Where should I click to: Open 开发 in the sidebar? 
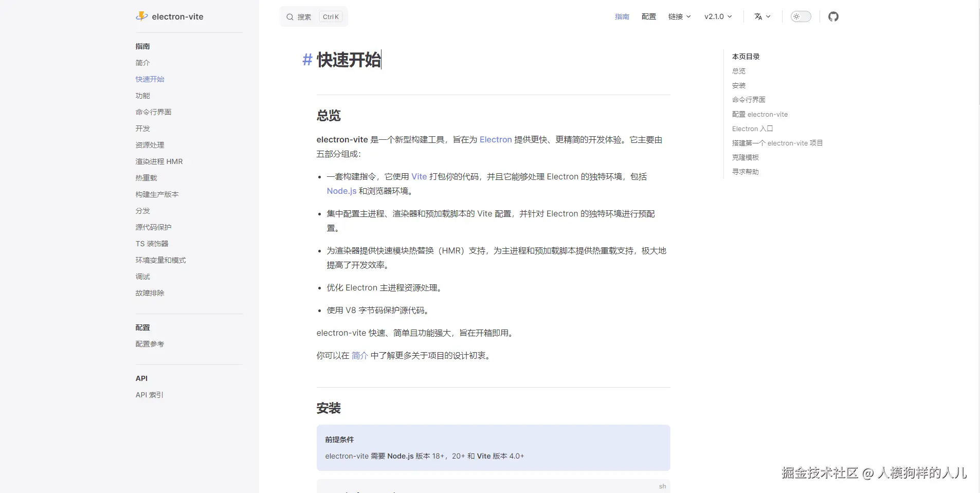pyautogui.click(x=143, y=129)
